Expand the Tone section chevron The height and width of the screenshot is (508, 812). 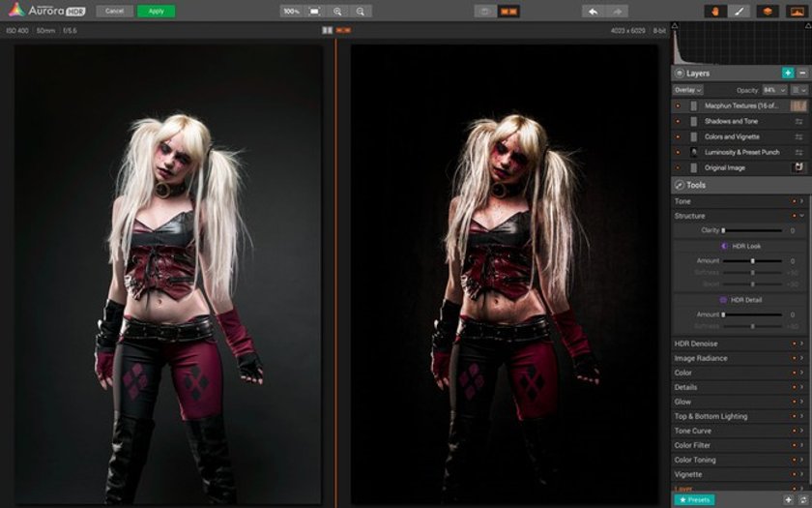[801, 201]
